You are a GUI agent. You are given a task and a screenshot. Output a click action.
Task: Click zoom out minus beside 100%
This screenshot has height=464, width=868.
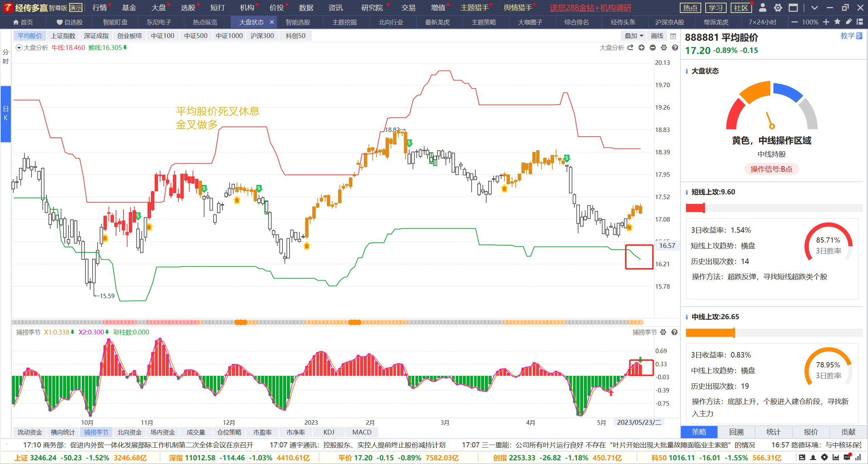794,22
